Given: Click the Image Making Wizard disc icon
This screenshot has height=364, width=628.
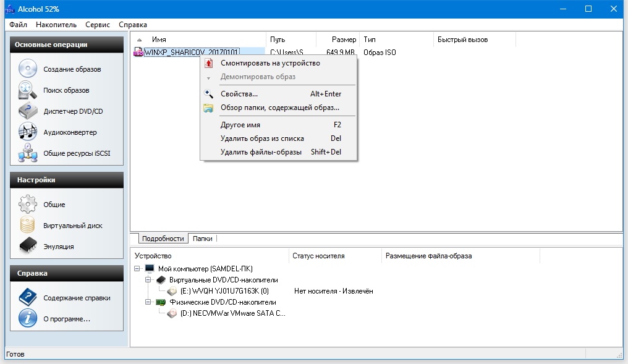Looking at the screenshot, I should point(28,69).
